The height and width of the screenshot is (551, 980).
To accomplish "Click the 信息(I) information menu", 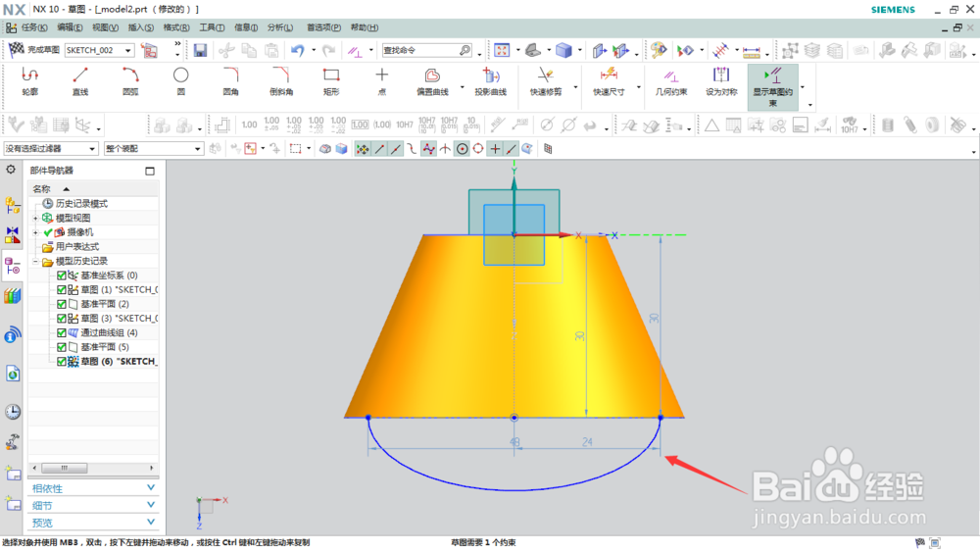I will click(246, 27).
